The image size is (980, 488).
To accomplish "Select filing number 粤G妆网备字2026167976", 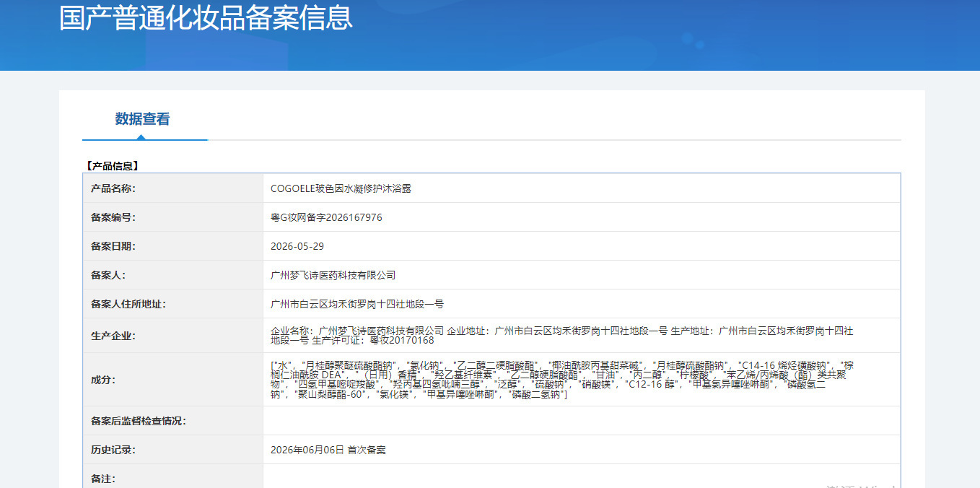I will point(326,217).
